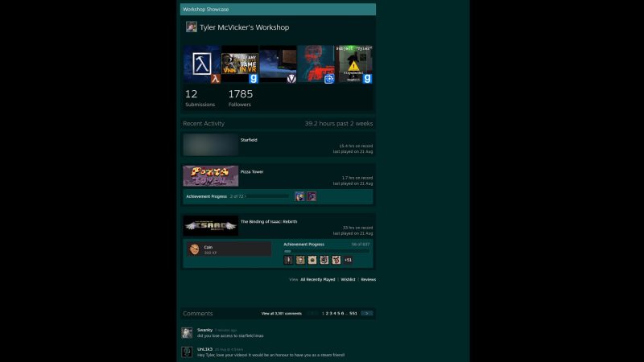The width and height of the screenshot is (644, 362).
Task: Open the VNN 'Any Game in VR' workshop item
Action: coord(240,64)
